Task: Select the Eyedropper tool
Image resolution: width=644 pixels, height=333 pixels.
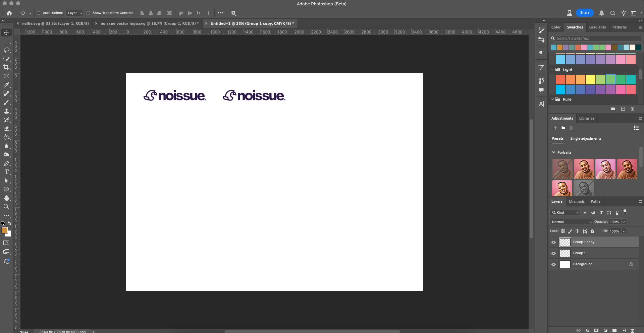Action: coord(6,85)
